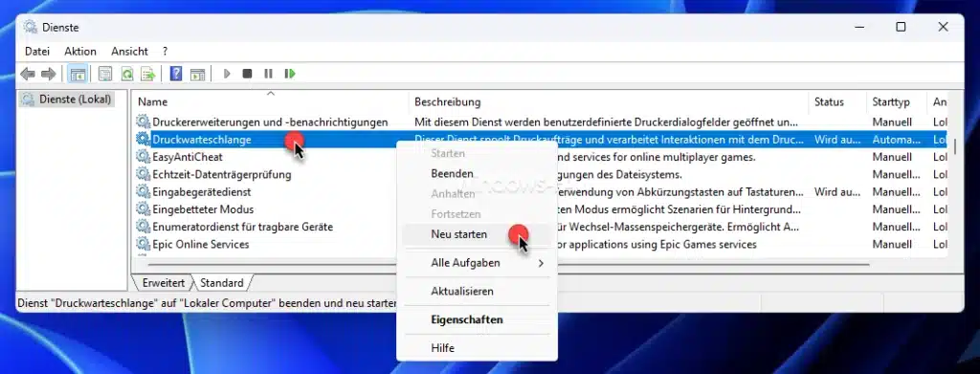Click Manuell starttyp of Druckererweiterungen row

pyautogui.click(x=892, y=121)
